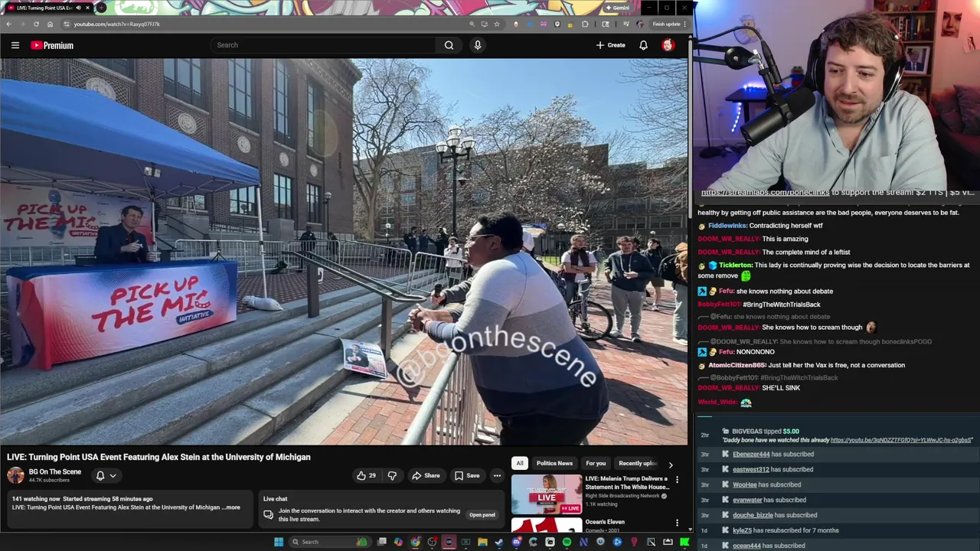Click the Gemini button in Chrome
The width and height of the screenshot is (980, 551).
tap(617, 8)
